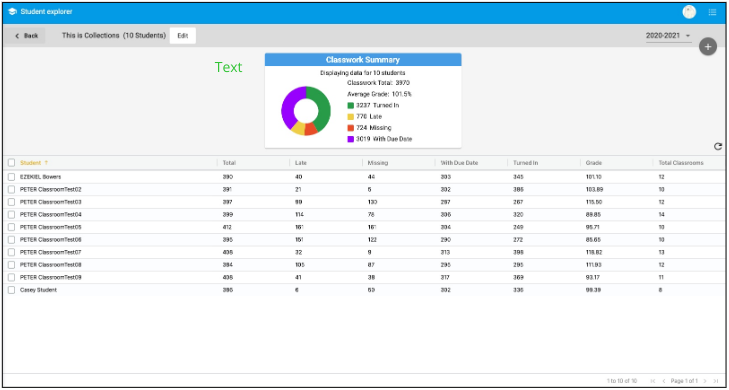Check the PETER ClassroomTest04 checkbox
Screen dimensions: 729x390
tap(12, 215)
